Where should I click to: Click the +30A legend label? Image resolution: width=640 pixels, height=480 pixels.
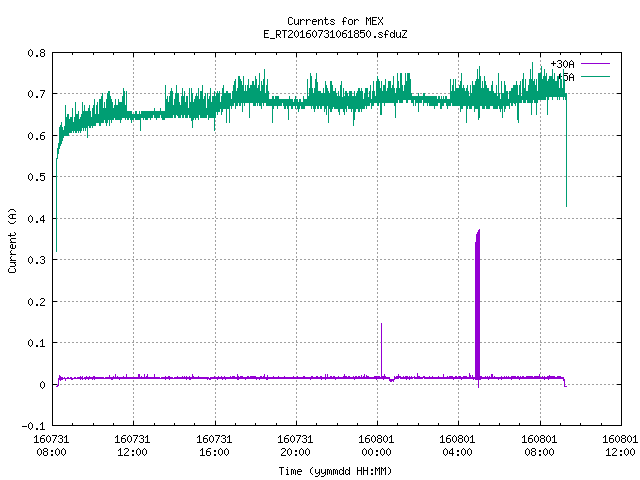pos(562,64)
